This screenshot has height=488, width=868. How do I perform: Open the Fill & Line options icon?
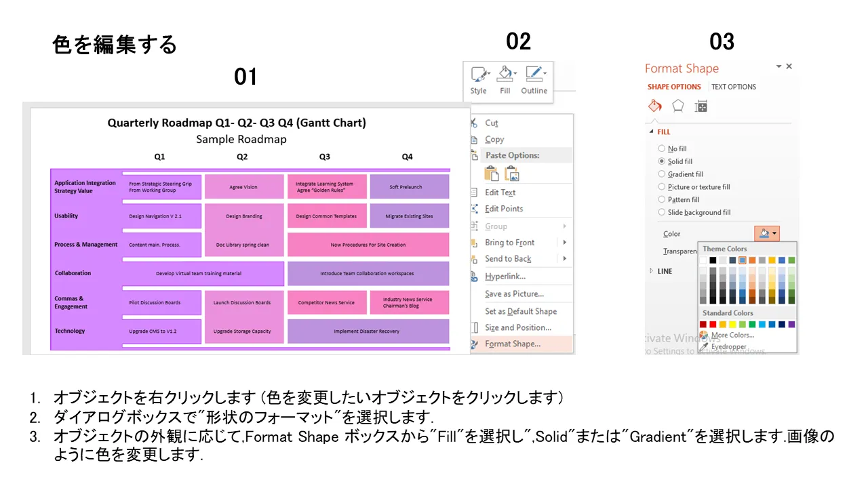[x=654, y=106]
